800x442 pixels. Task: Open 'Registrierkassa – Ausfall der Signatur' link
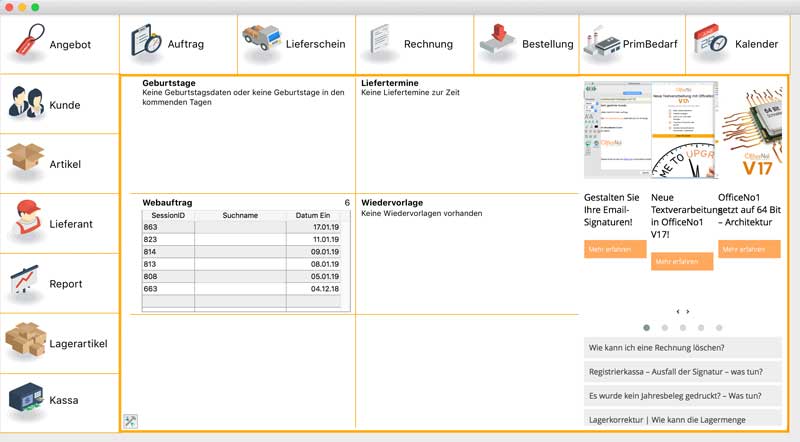click(683, 372)
